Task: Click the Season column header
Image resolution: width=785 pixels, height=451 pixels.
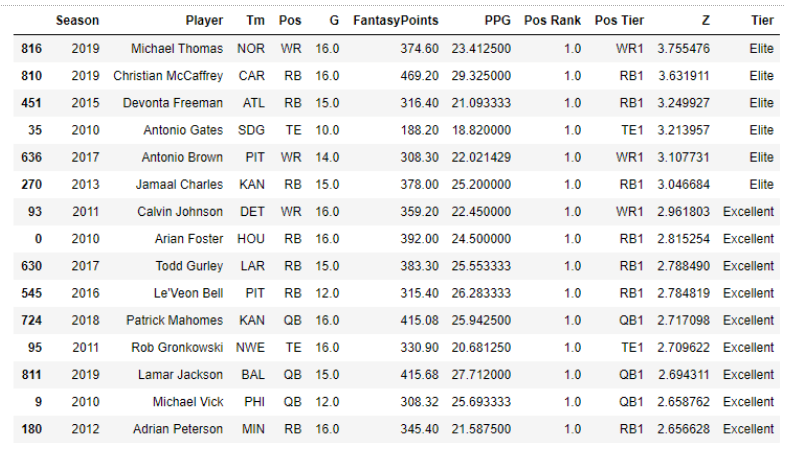Action: pyautogui.click(x=77, y=21)
